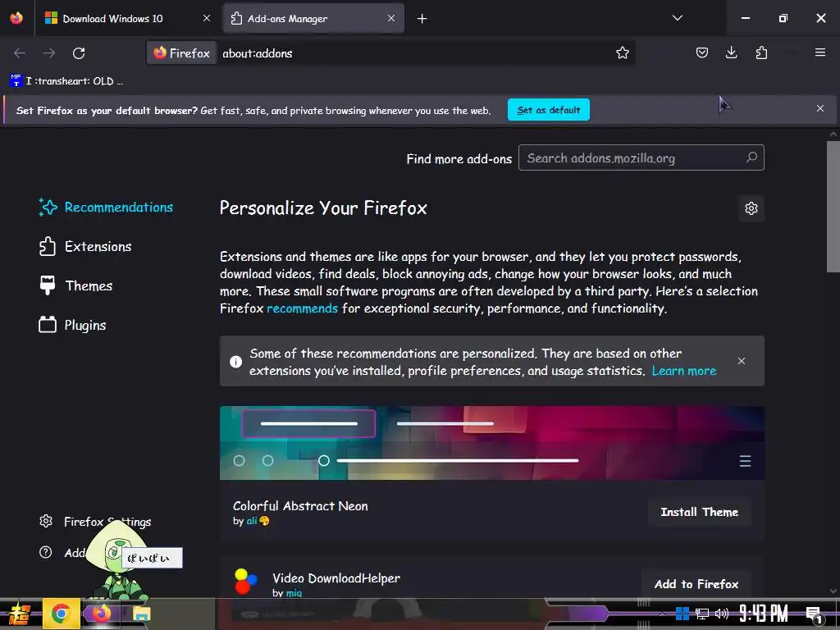Follow the Learn more link
Image resolution: width=840 pixels, height=630 pixels.
click(684, 371)
